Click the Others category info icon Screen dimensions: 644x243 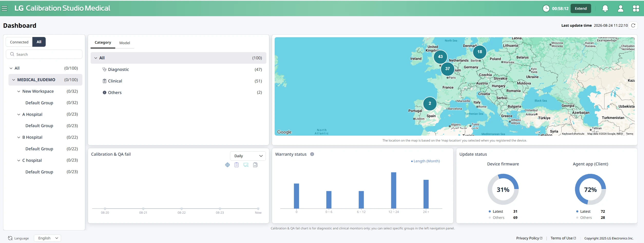pos(104,92)
